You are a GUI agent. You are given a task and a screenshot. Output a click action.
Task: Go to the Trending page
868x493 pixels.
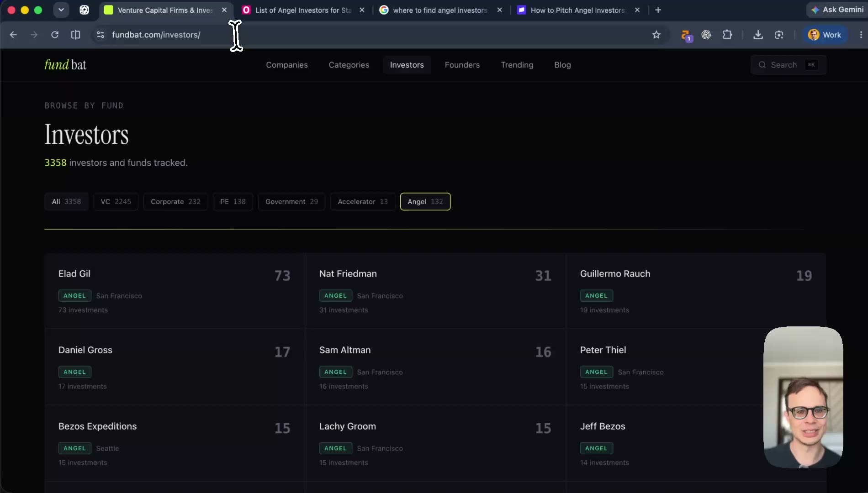pos(517,65)
